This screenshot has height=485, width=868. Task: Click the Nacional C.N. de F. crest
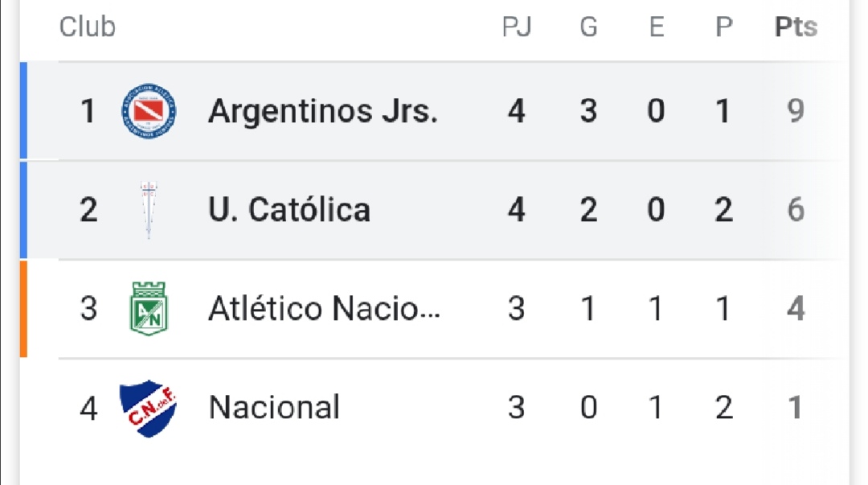pyautogui.click(x=148, y=408)
